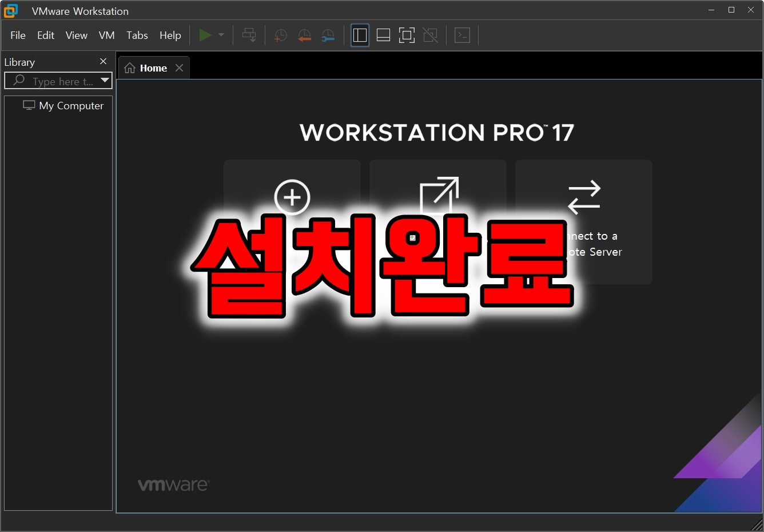Image resolution: width=764 pixels, height=532 pixels.
Task: Minimize the VMware Workstation window
Action: click(711, 10)
